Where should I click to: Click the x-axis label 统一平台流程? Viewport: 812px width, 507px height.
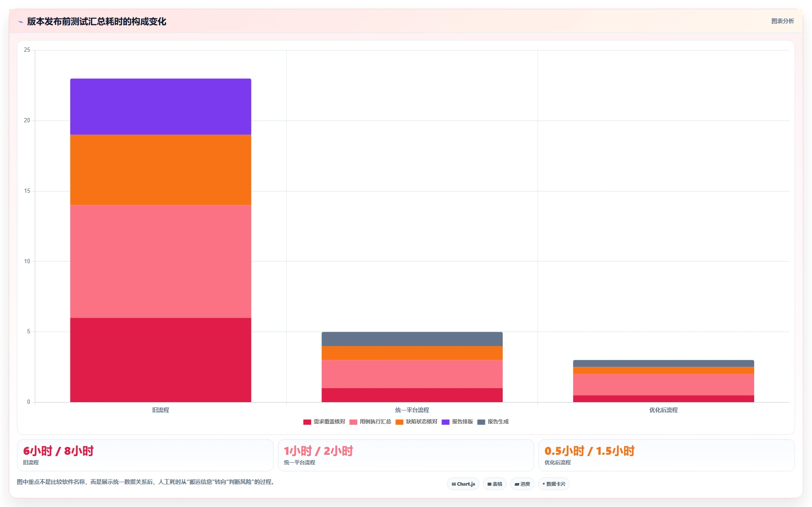(412, 410)
